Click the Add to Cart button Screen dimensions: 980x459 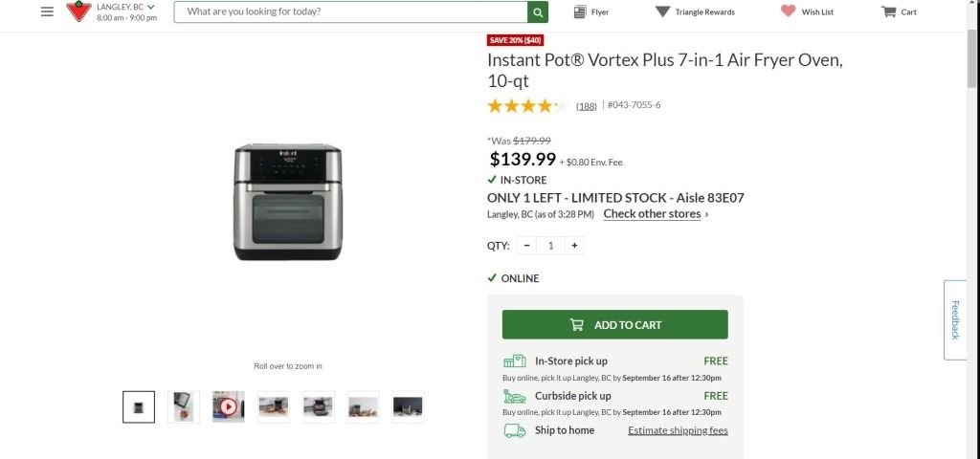614,325
